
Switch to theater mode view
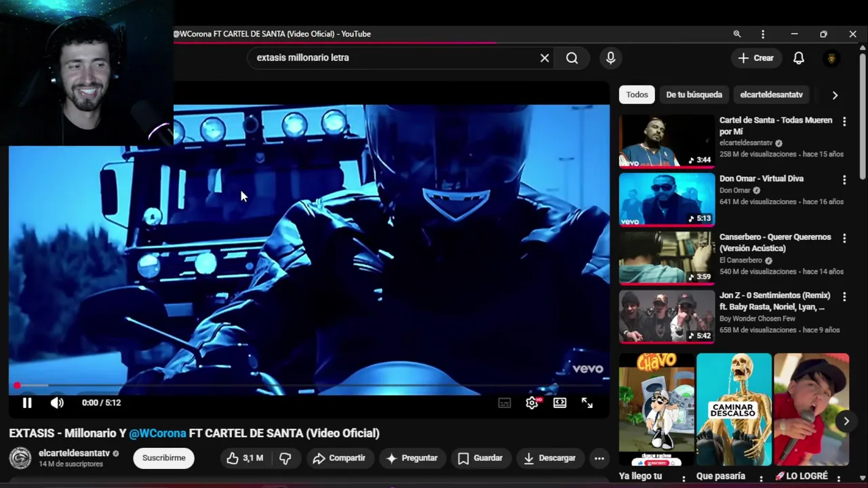559,403
